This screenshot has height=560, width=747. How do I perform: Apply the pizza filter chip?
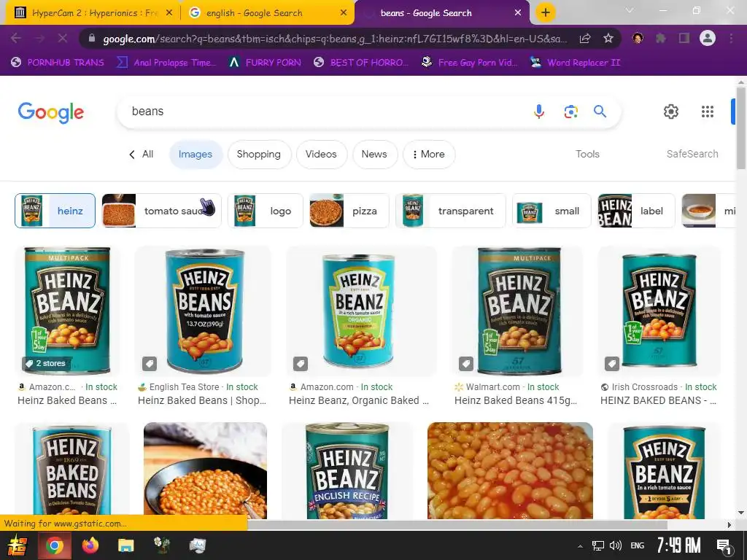pos(349,211)
